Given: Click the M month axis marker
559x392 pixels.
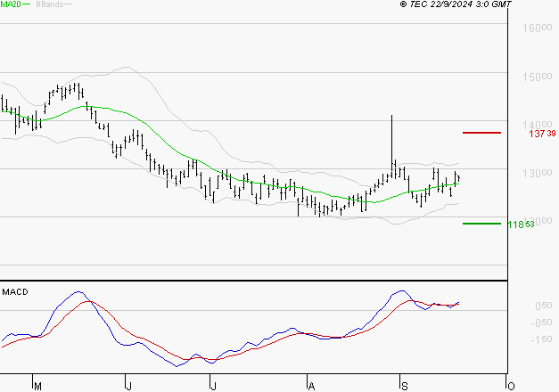Looking at the screenshot, I should tap(37, 387).
